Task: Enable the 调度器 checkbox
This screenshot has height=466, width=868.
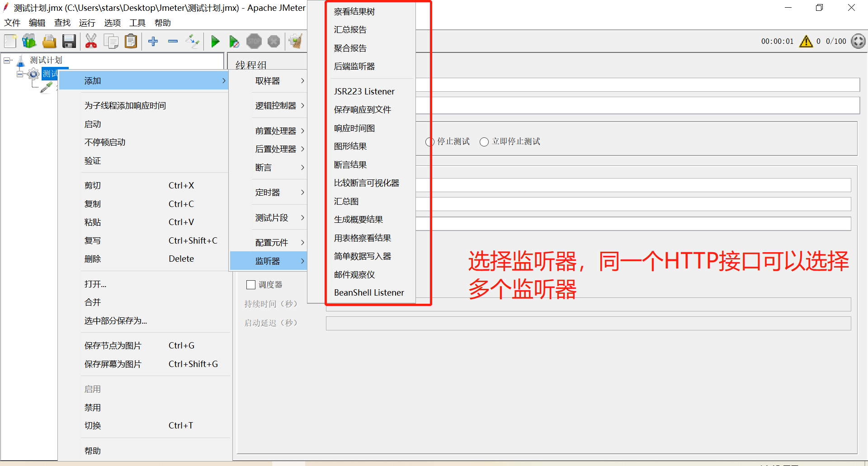Action: [x=251, y=284]
